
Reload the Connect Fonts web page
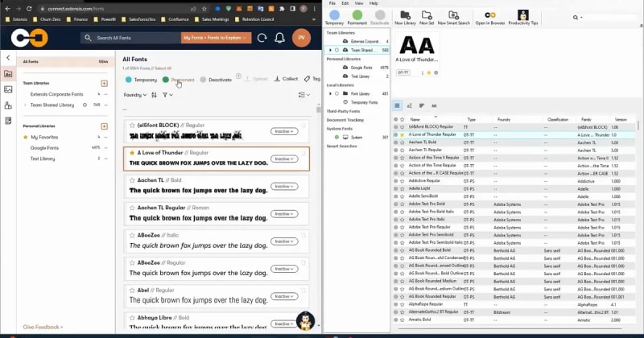coord(29,8)
